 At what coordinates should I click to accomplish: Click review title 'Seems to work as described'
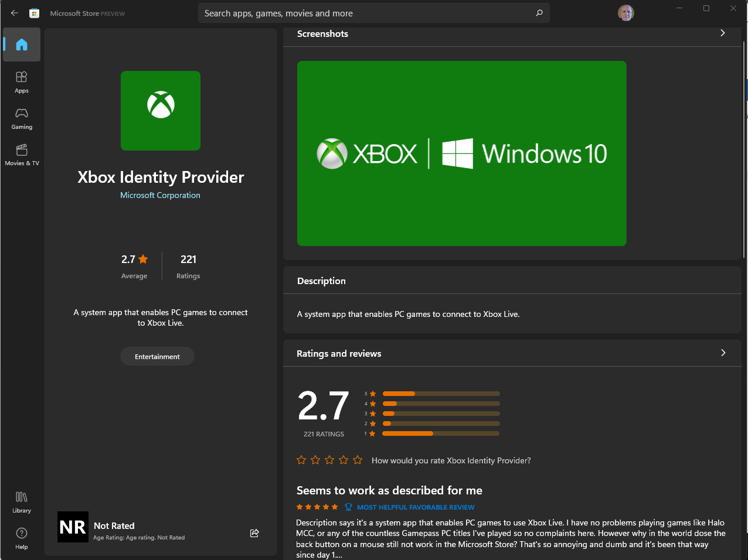point(389,490)
